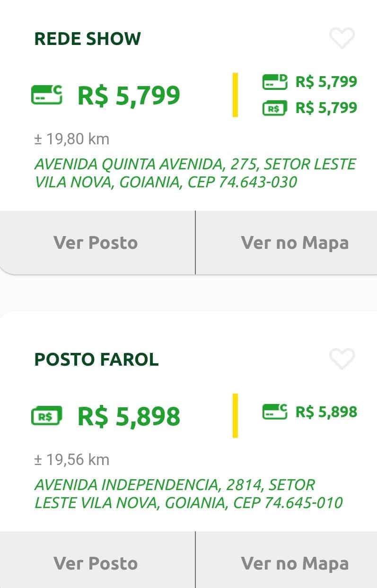
Task: Open Ver no Mapa for REDE SHOW
Action: pyautogui.click(x=294, y=243)
